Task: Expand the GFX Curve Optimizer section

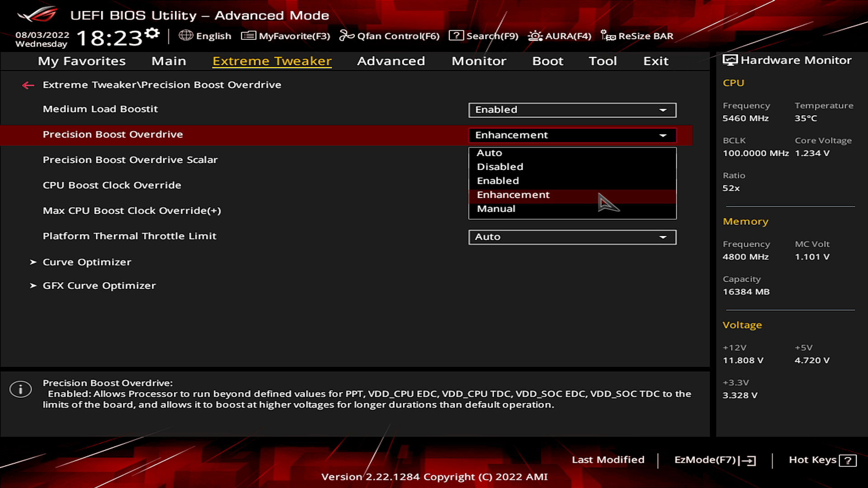Action: (99, 285)
